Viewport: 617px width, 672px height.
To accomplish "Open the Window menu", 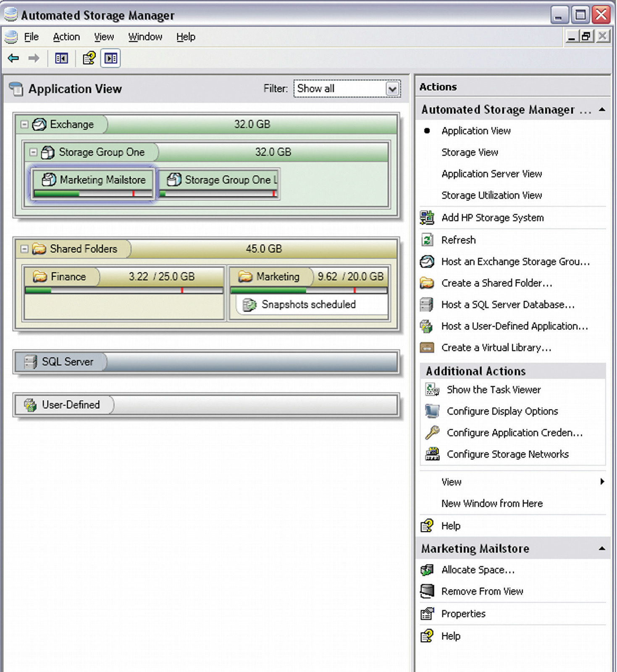I will (145, 37).
